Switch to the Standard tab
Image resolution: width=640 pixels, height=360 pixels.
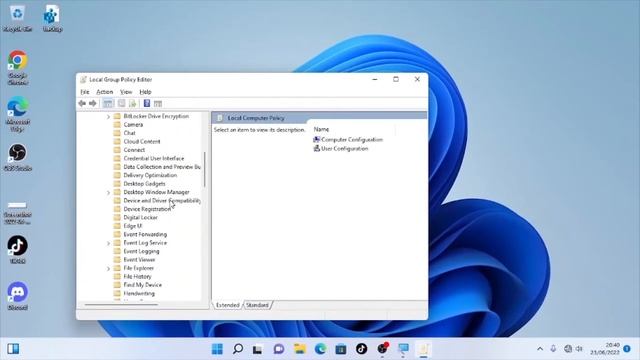(x=257, y=305)
